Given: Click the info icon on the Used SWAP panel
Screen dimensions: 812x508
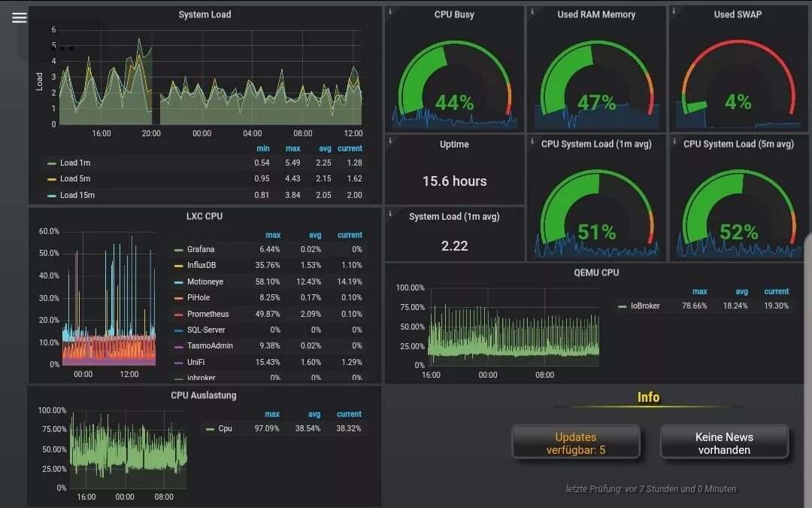Looking at the screenshot, I should [x=674, y=10].
